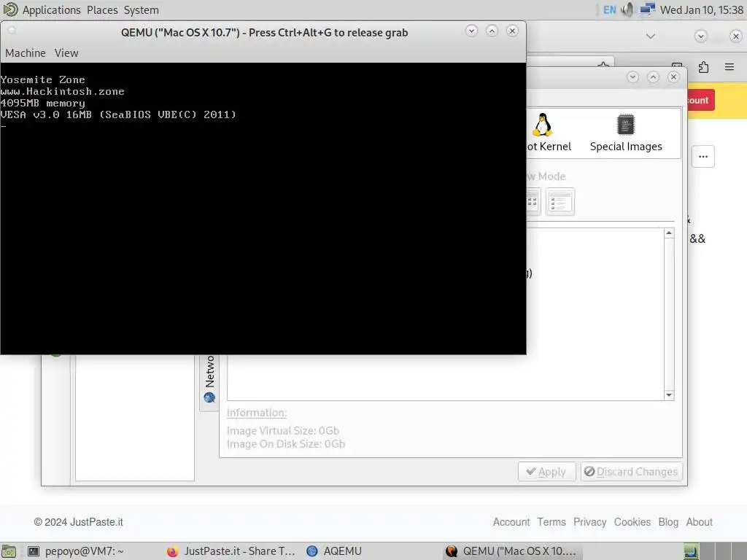Open the Places menu in top panel
The height and width of the screenshot is (560, 747).
coord(102,10)
